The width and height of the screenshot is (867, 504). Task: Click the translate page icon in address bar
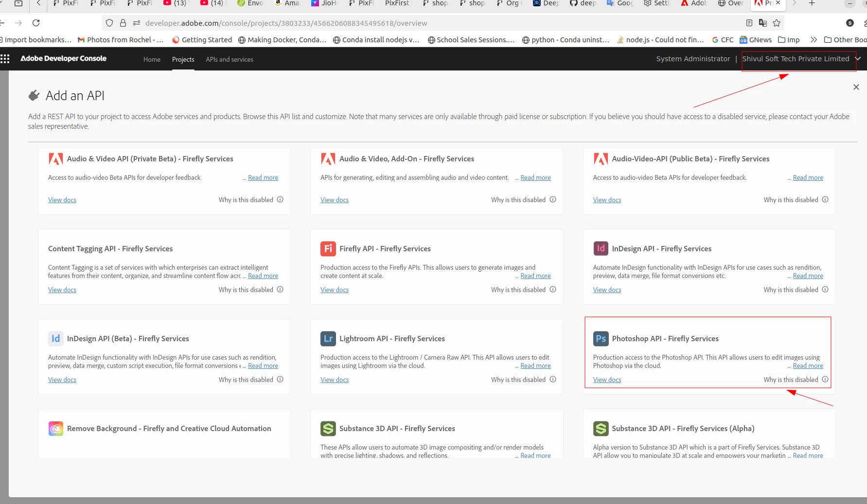click(x=762, y=23)
